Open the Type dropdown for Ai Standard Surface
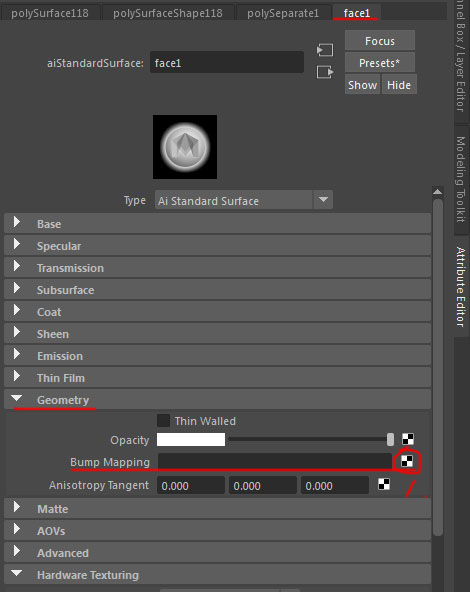 244,200
